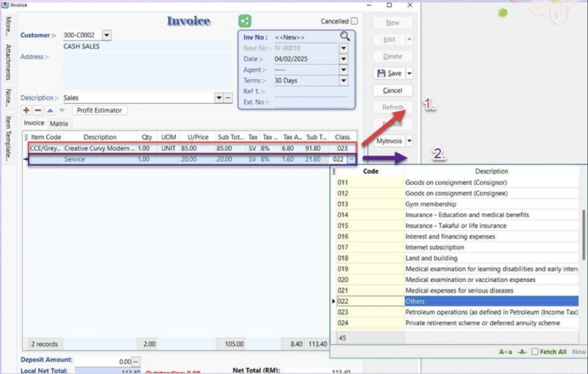
Task: Expand the Edit button dropdown arrow
Action: tap(409, 40)
